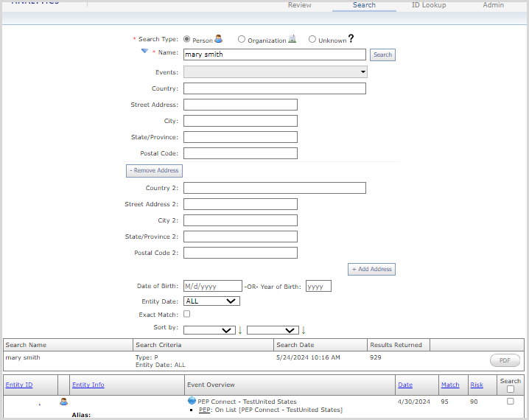Switch to the Review tab
The width and height of the screenshot is (529, 420).
(300, 5)
